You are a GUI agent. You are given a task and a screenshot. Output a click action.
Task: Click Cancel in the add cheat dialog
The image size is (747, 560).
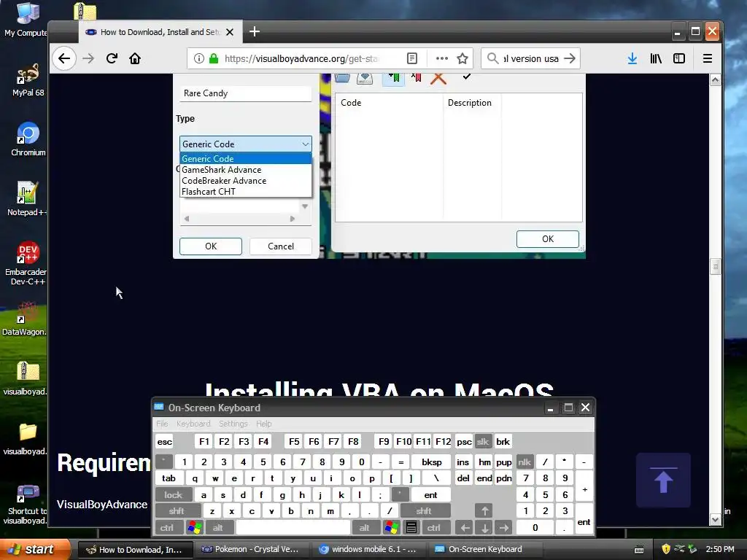pyautogui.click(x=281, y=246)
